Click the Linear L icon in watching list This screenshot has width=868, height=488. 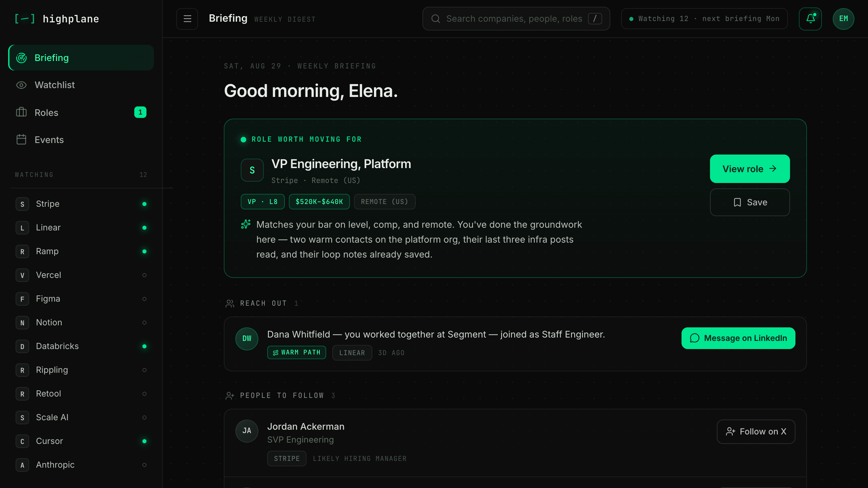(22, 228)
